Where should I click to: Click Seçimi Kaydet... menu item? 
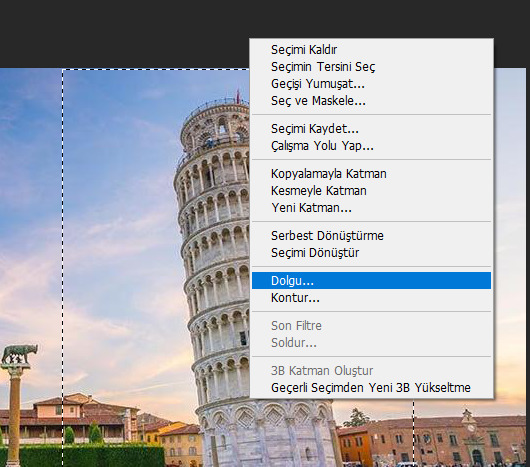click(371, 129)
